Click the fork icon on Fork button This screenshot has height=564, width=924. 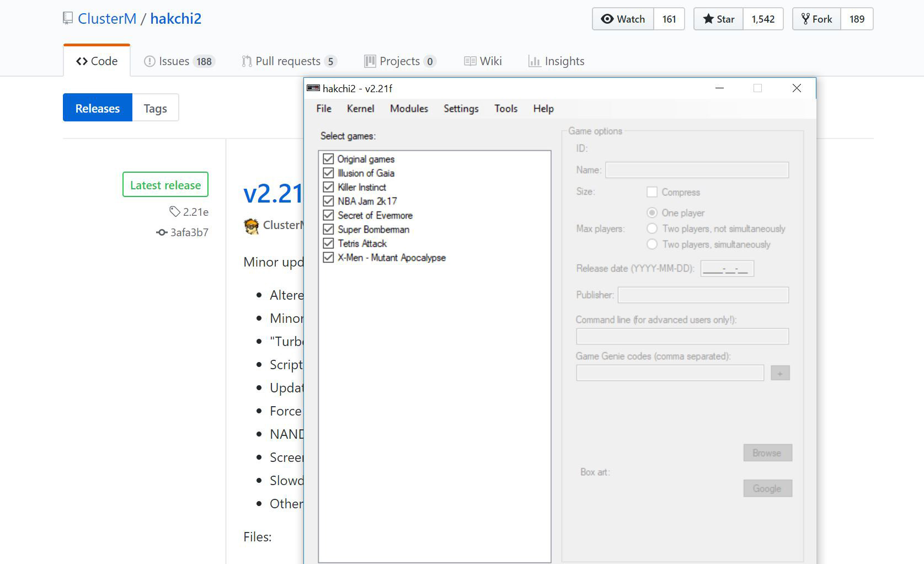coord(805,19)
